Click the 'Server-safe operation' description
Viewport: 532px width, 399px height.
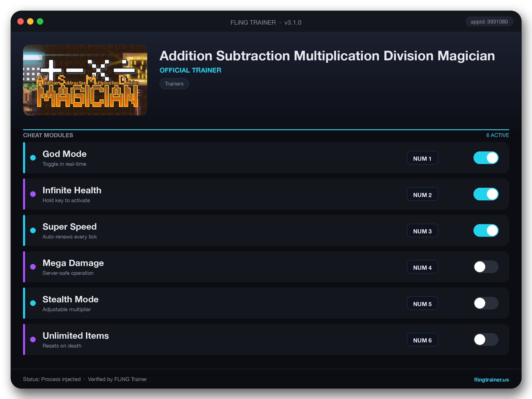[68, 273]
